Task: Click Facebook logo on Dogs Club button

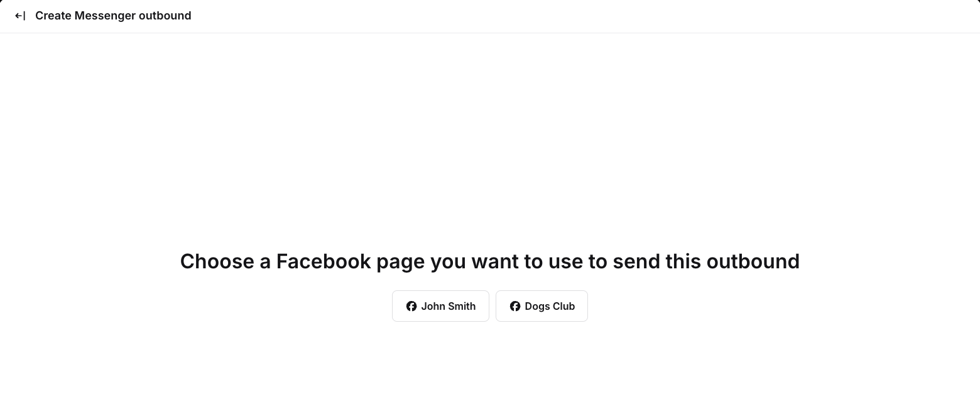Action: coord(515,306)
